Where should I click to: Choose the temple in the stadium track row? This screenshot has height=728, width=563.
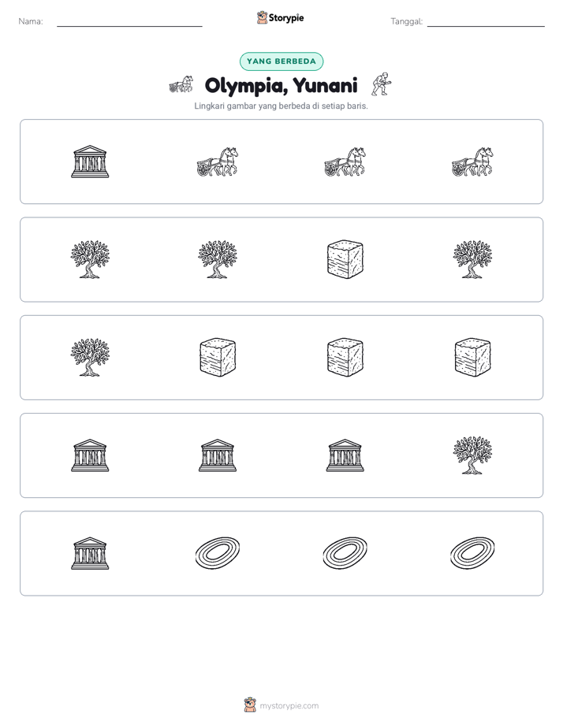click(90, 553)
